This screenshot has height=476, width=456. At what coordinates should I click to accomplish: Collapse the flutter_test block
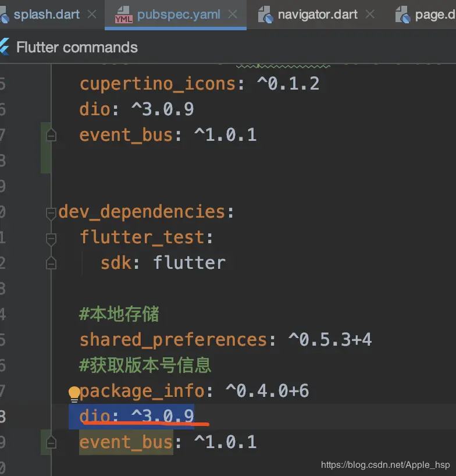51,239
